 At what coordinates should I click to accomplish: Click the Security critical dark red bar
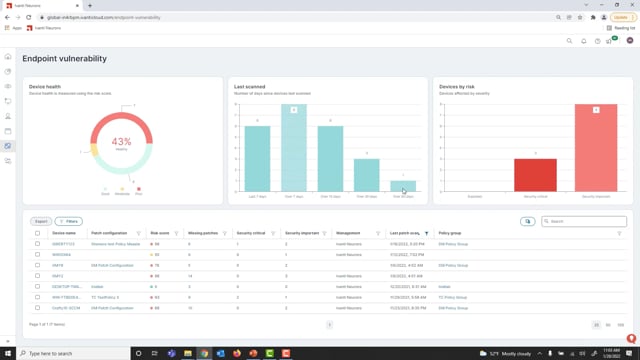tap(536, 175)
